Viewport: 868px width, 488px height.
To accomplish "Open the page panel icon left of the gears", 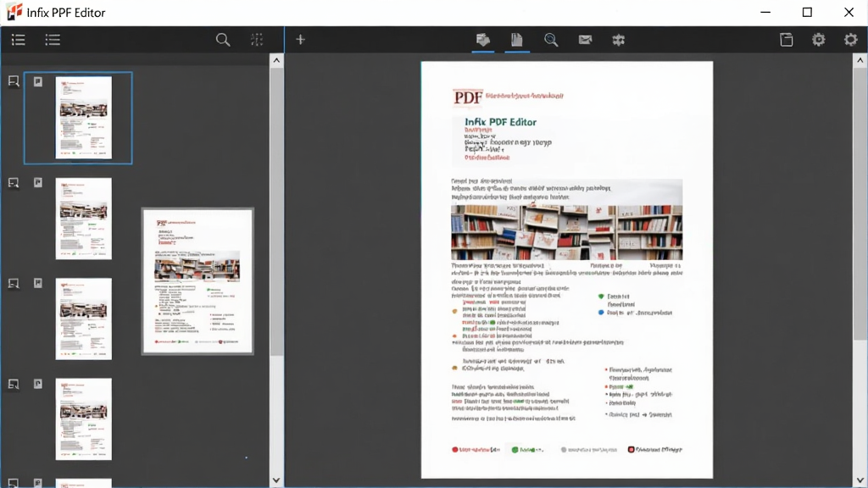I will [786, 40].
